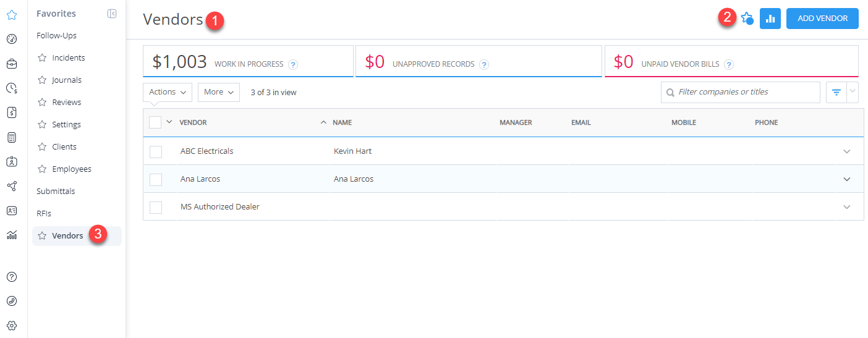Select the Unpaid Vendor Bills card
868x338 pixels.
pyautogui.click(x=731, y=61)
